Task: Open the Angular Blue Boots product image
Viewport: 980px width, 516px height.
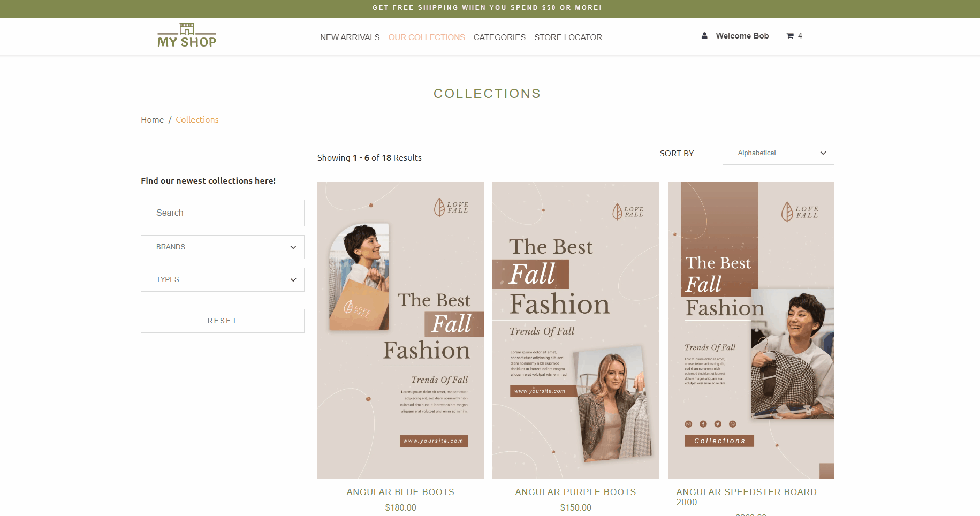Action: coord(400,330)
